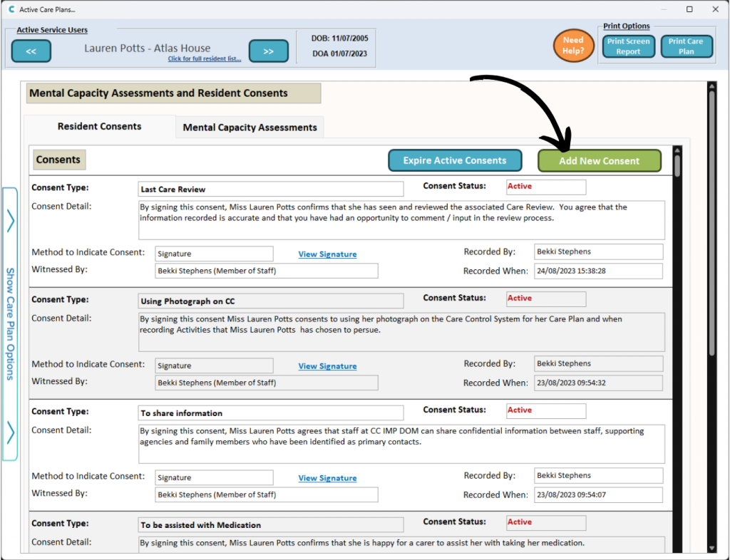View signature for To share information consent
This screenshot has height=560, width=730.
pos(327,477)
